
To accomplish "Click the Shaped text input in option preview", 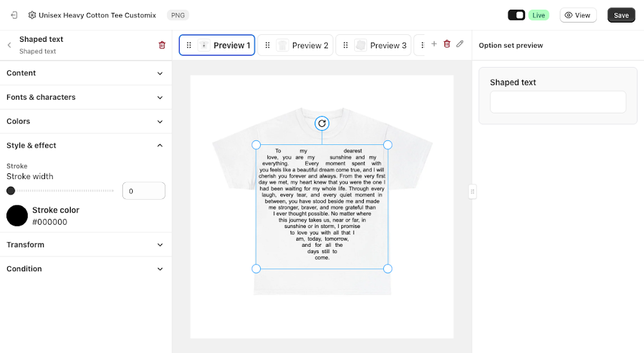I will click(558, 102).
